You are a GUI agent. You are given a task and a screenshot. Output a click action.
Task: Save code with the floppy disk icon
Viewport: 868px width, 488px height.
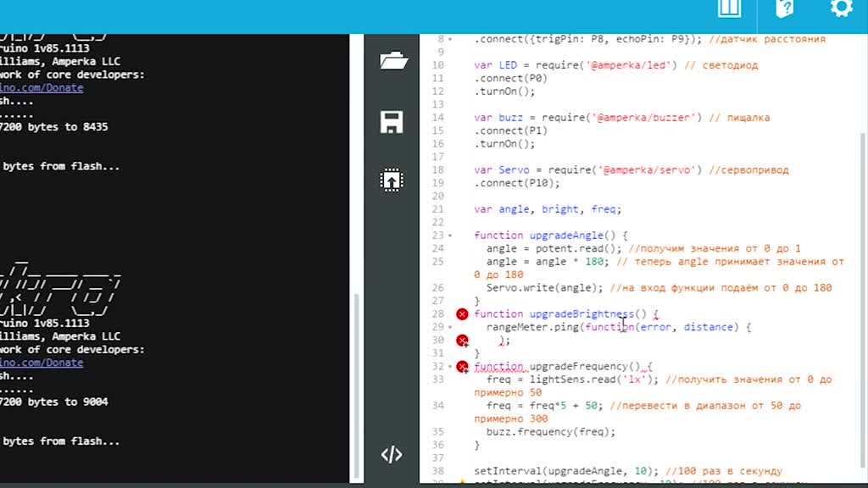pyautogui.click(x=392, y=122)
